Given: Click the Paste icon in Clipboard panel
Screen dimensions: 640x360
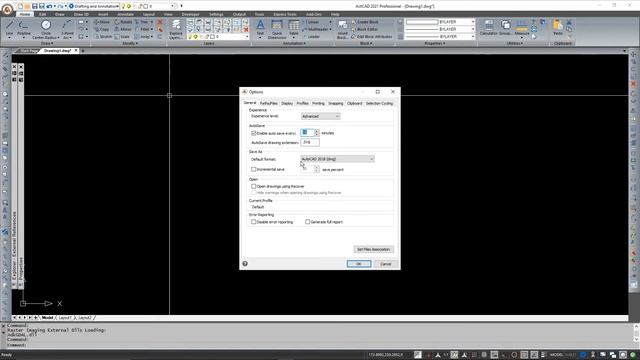Looking at the screenshot, I should click(x=558, y=28).
